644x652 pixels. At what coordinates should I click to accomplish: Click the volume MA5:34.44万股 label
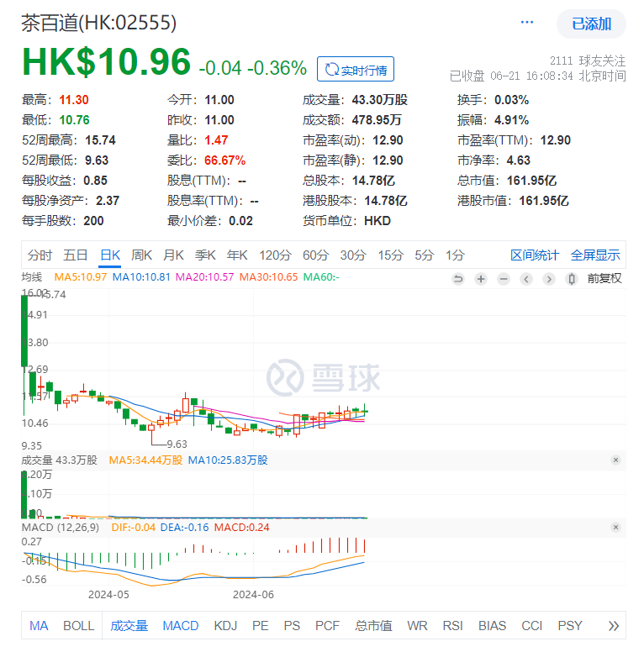tap(145, 460)
